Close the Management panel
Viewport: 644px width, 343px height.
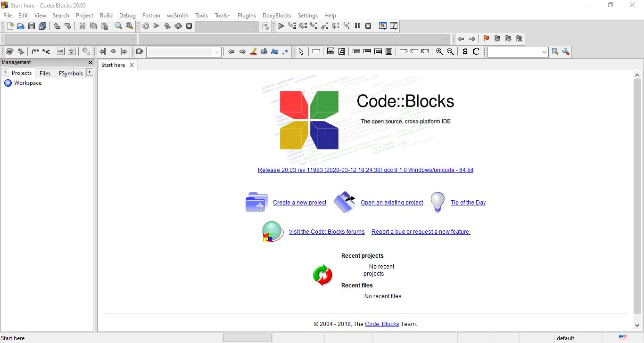91,63
